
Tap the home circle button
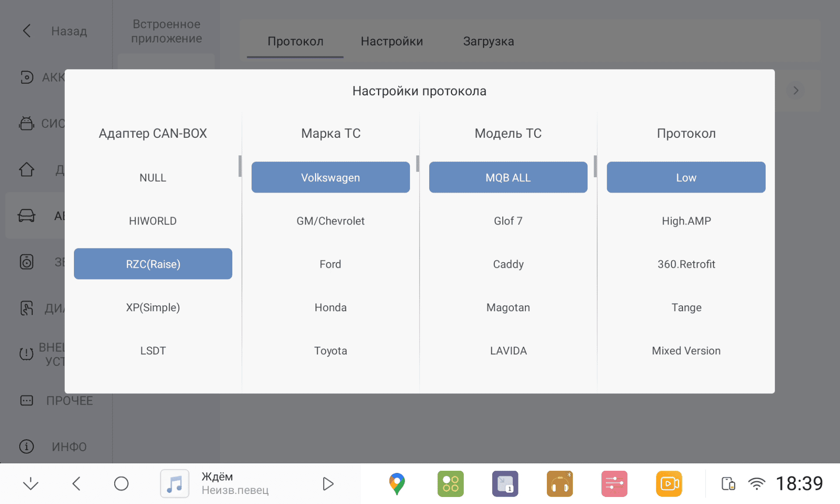coord(121,483)
